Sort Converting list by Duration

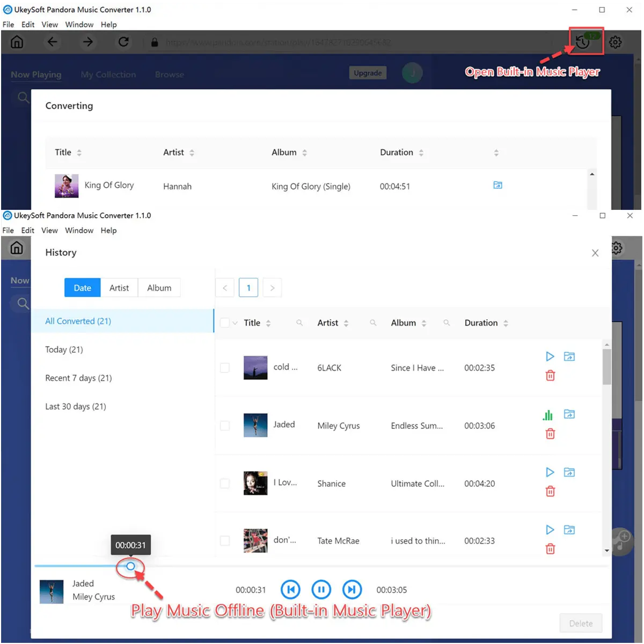[421, 152]
